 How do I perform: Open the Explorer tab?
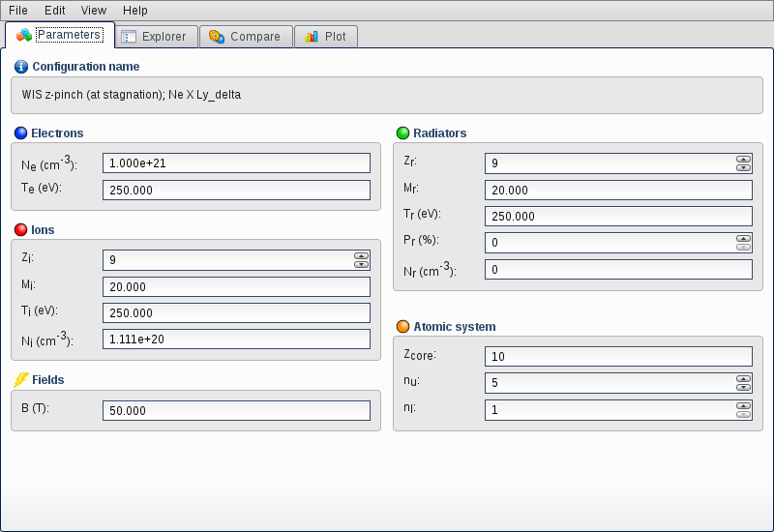[x=155, y=37]
